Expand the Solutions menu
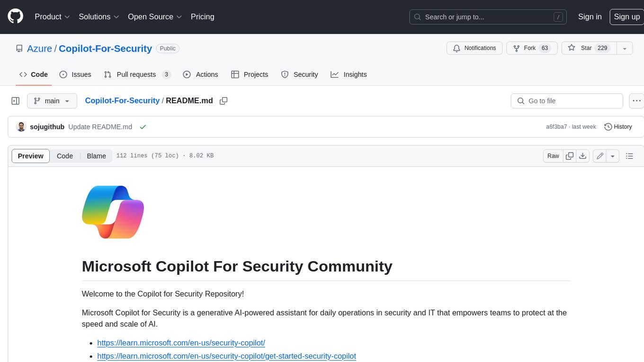644x362 pixels. click(x=99, y=17)
